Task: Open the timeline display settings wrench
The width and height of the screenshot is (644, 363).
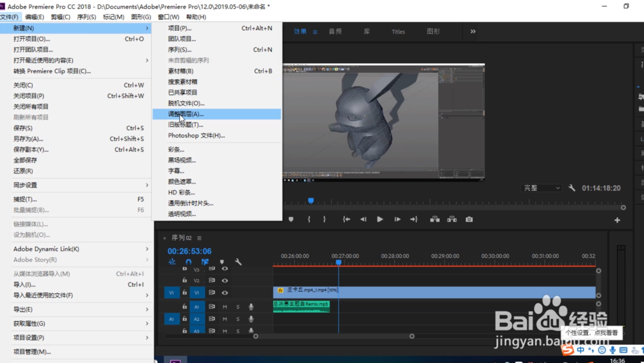Action: point(238,262)
